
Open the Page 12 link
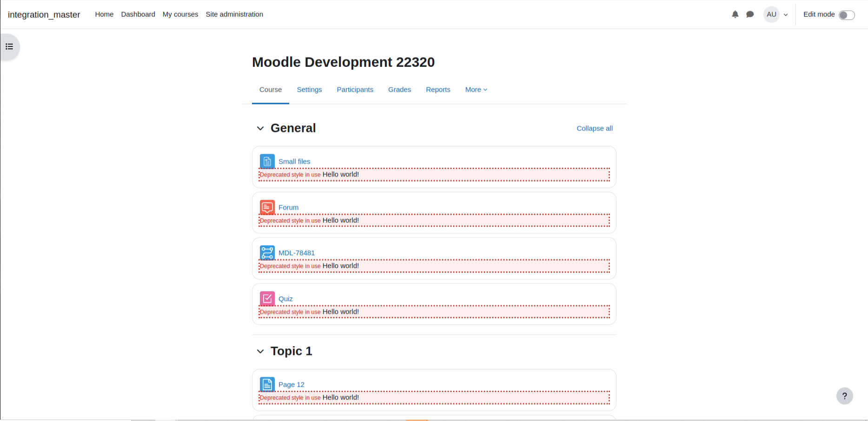(x=292, y=385)
